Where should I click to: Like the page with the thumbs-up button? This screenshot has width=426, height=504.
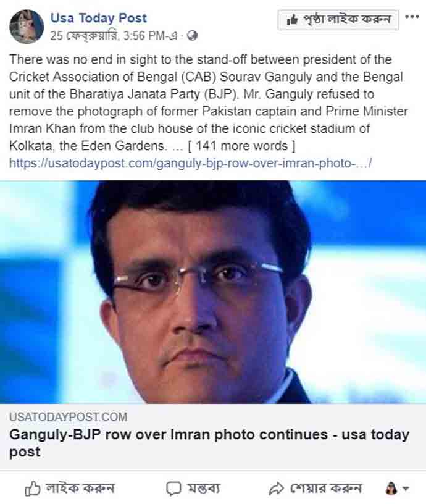pos(338,20)
